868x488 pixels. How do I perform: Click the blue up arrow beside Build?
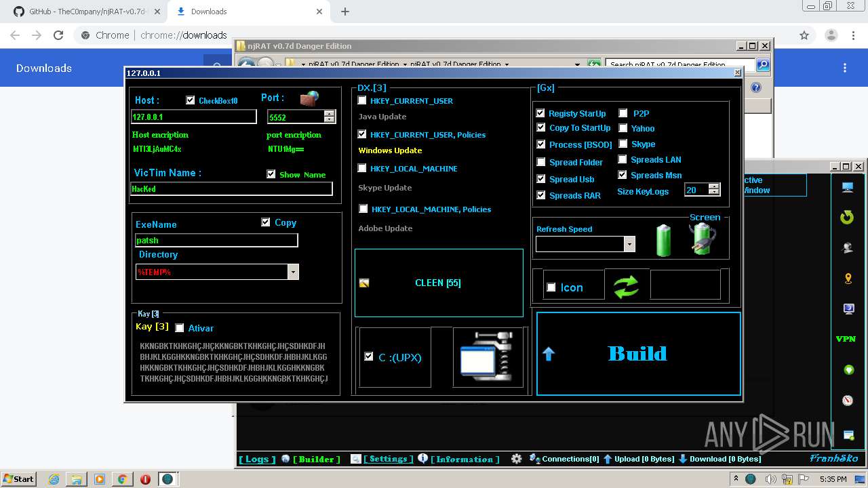(x=549, y=353)
